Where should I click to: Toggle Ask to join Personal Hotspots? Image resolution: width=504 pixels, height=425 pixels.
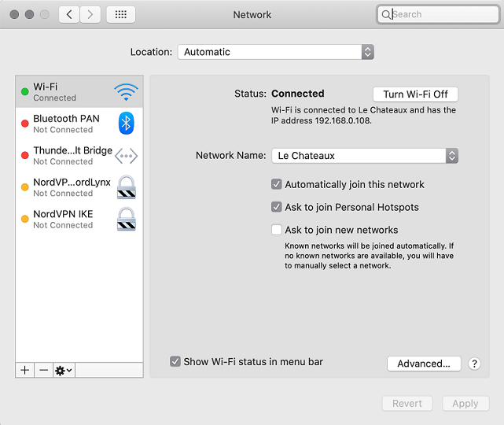click(277, 207)
